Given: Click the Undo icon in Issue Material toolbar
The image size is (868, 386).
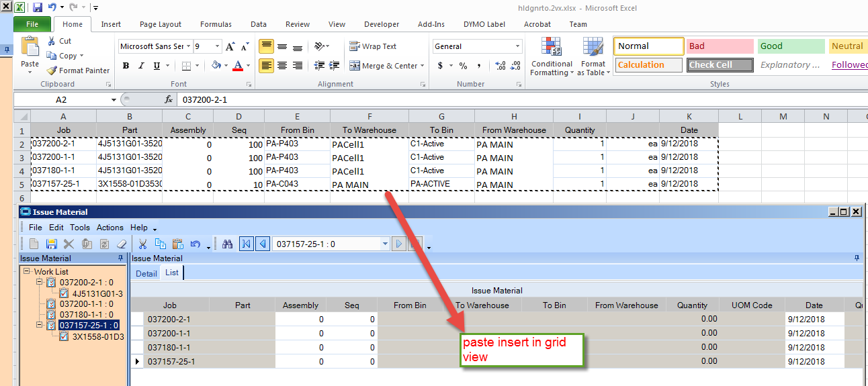Looking at the screenshot, I should click(196, 244).
